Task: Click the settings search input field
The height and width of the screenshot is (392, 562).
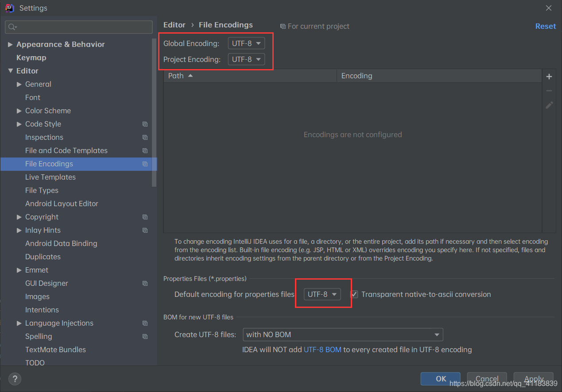Action: [79, 27]
